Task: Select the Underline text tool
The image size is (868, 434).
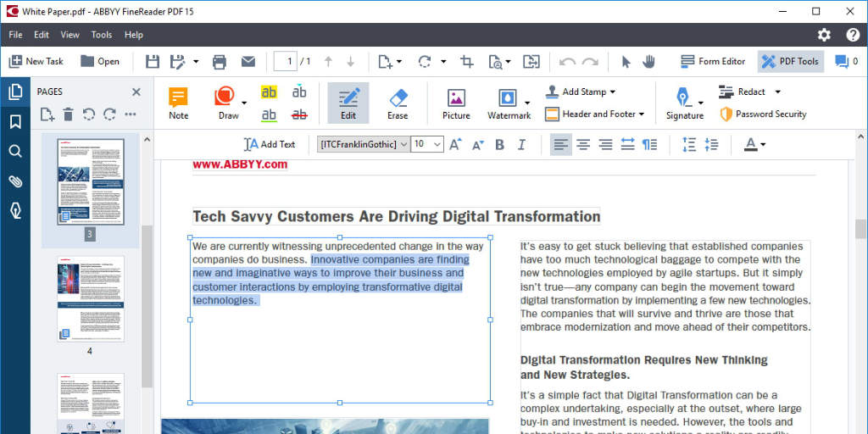Action: pos(269,114)
